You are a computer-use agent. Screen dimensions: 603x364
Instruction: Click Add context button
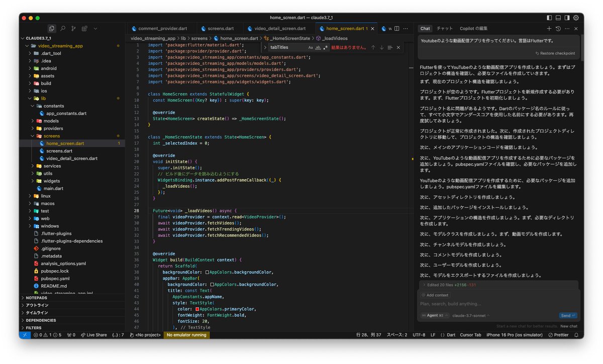435,295
